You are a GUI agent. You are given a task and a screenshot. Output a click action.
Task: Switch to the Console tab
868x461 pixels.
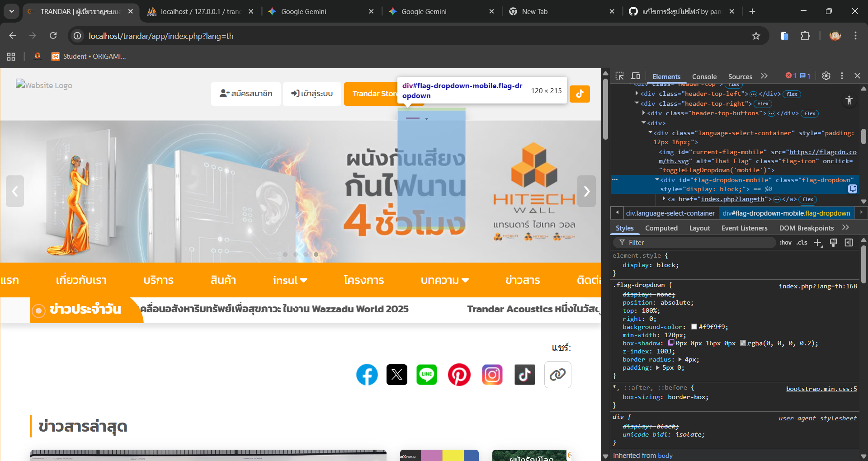point(704,77)
